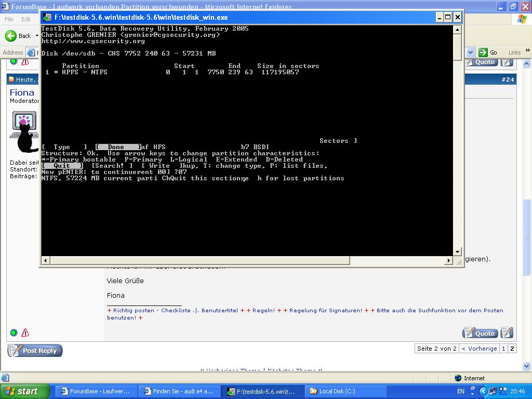Image resolution: width=532 pixels, height=399 pixels.
Task: Click the IE page icon in the address bar
Action: click(31, 52)
